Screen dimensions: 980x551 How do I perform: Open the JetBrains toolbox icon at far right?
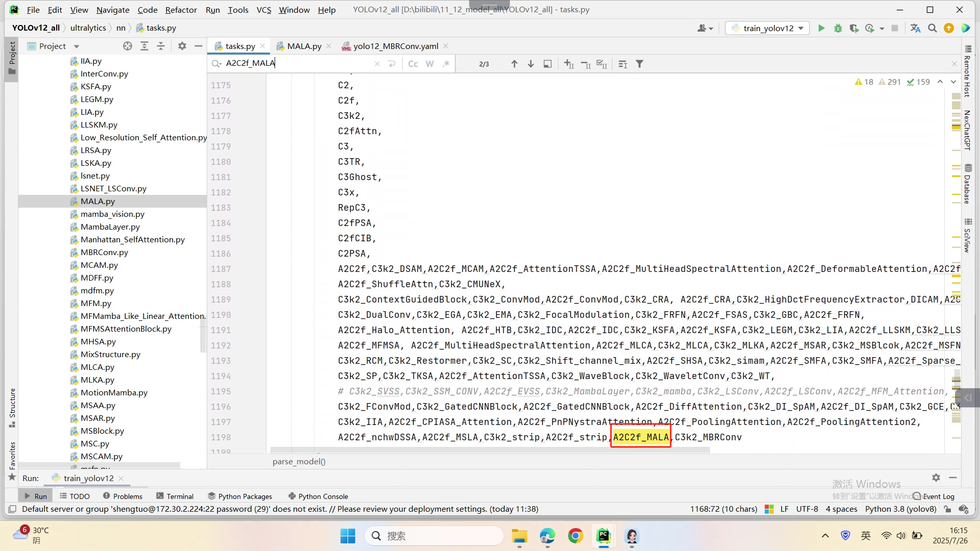click(x=966, y=28)
